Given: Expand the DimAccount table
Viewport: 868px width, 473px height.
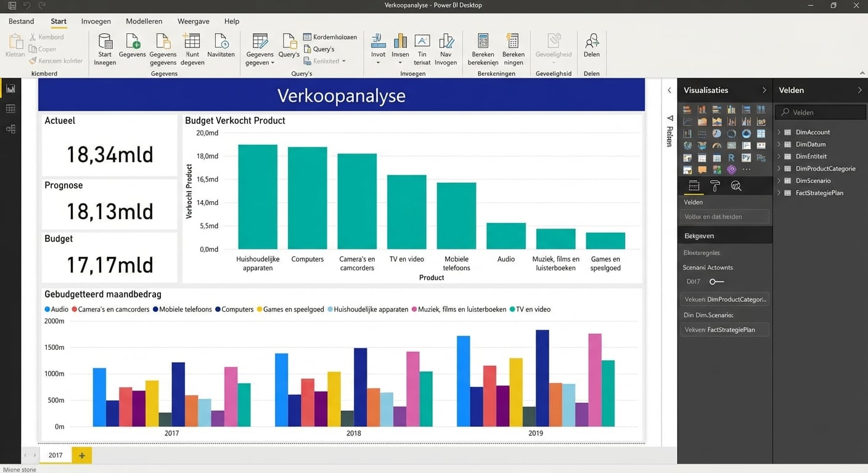Looking at the screenshot, I should [779, 132].
